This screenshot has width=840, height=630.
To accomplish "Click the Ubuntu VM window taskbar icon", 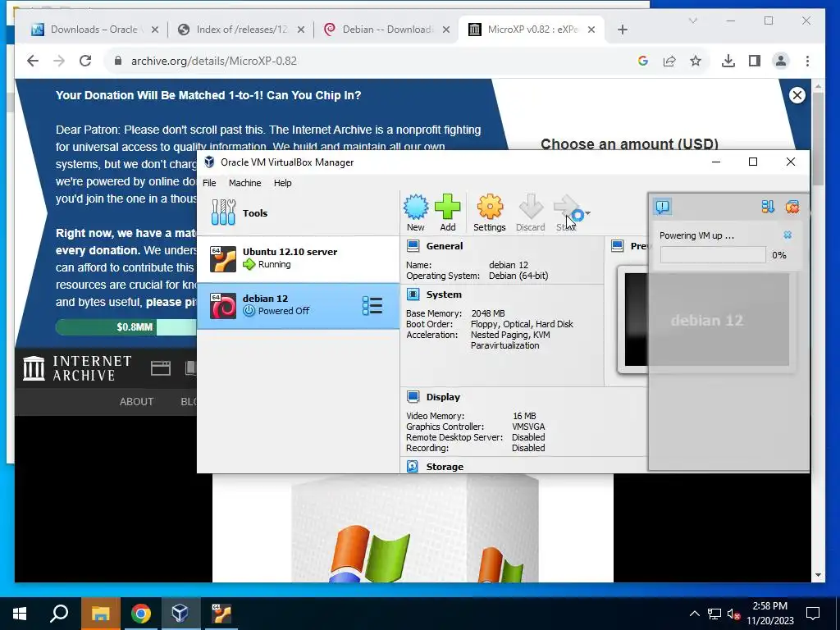I will click(220, 614).
